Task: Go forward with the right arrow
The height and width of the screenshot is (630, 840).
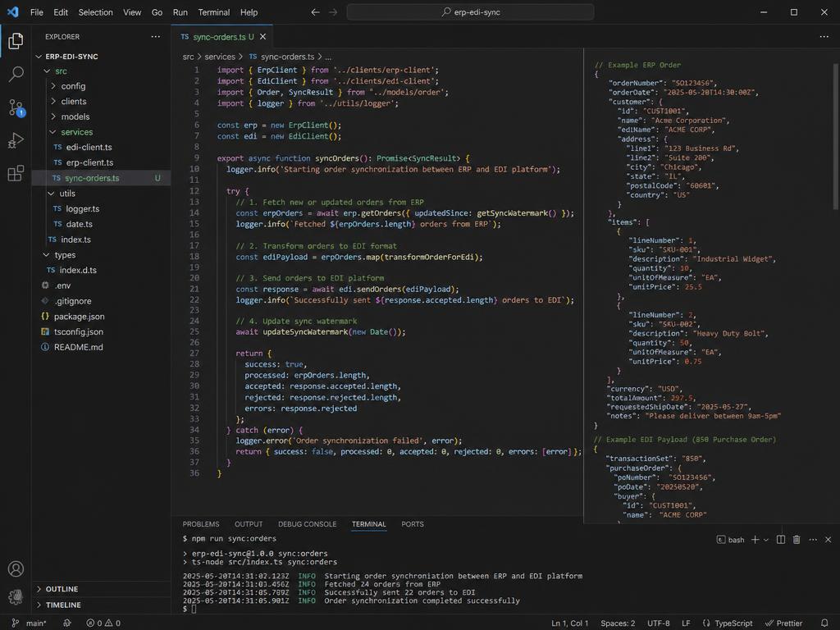Action: point(333,11)
